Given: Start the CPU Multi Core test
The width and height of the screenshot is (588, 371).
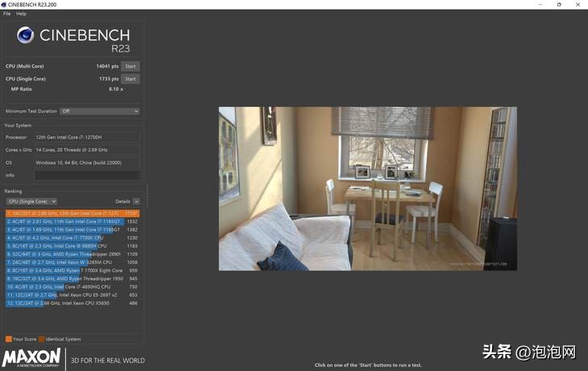Looking at the screenshot, I should [x=130, y=66].
